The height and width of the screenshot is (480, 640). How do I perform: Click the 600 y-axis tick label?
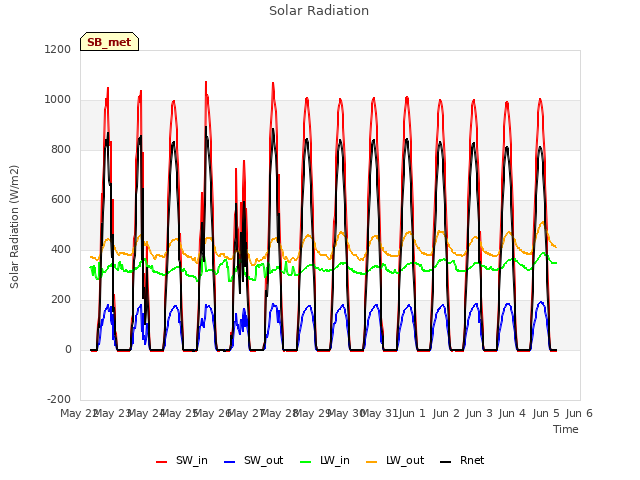tap(61, 200)
